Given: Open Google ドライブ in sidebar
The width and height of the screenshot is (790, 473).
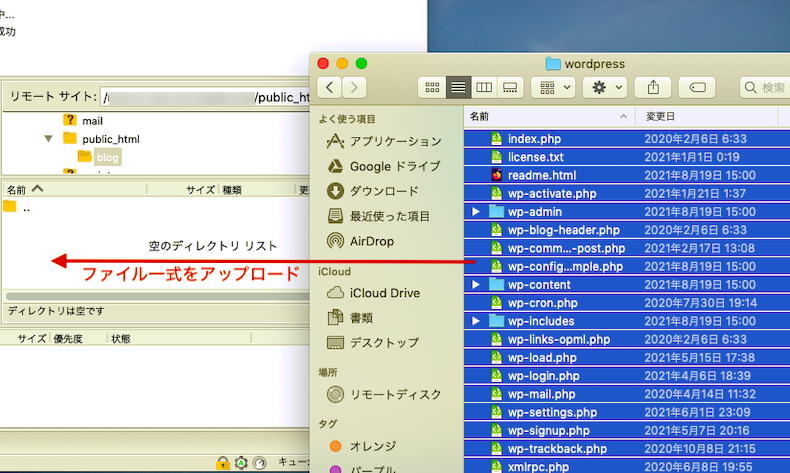Looking at the screenshot, I should tap(384, 166).
